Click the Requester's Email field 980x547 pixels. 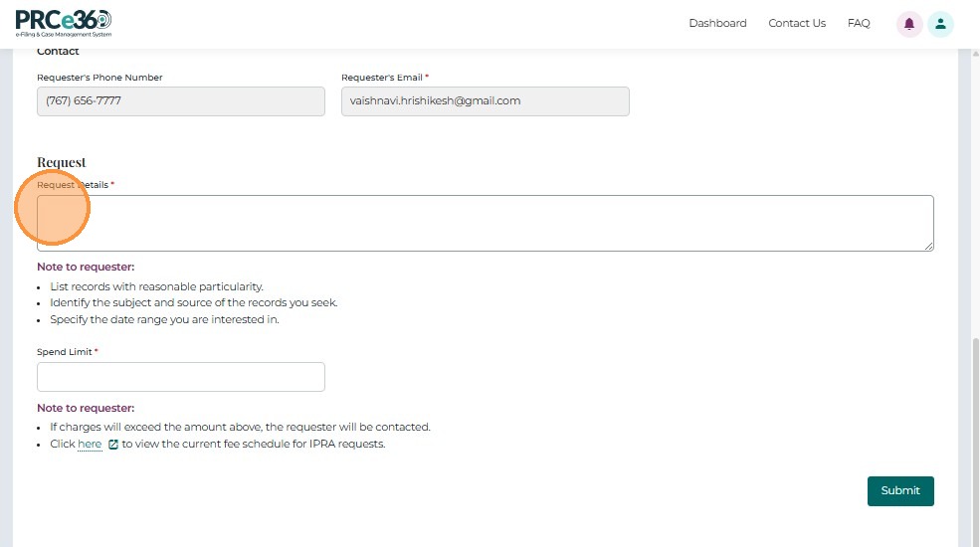pos(485,101)
